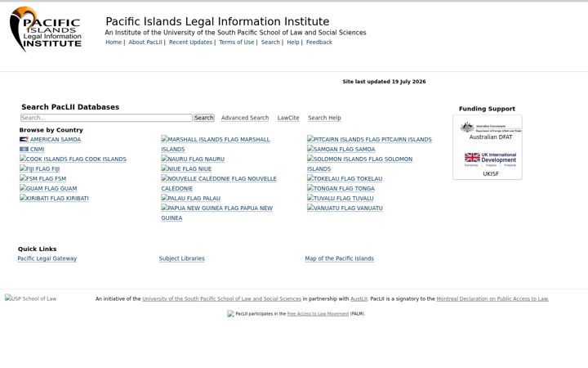Click the USP School of Law image
Screen dimensions: 588x368
pos(30,298)
